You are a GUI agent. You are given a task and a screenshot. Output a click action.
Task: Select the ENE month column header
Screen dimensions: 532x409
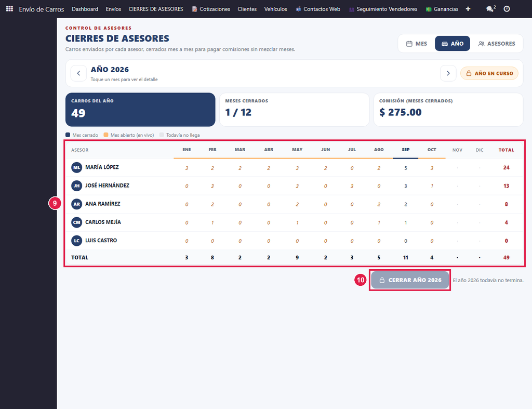click(187, 150)
